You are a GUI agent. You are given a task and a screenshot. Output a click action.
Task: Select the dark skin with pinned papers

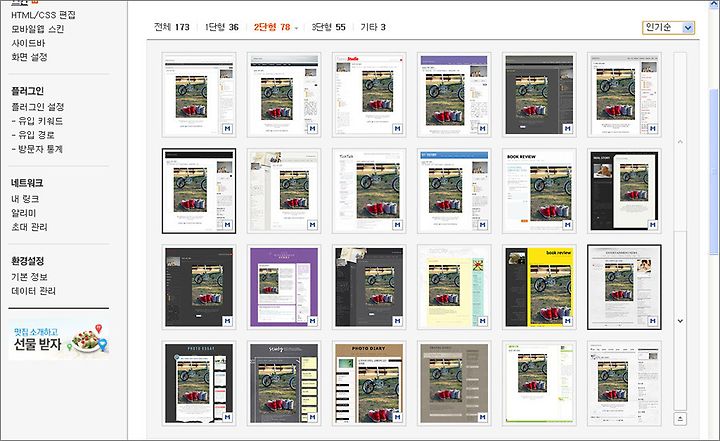[x=369, y=287]
